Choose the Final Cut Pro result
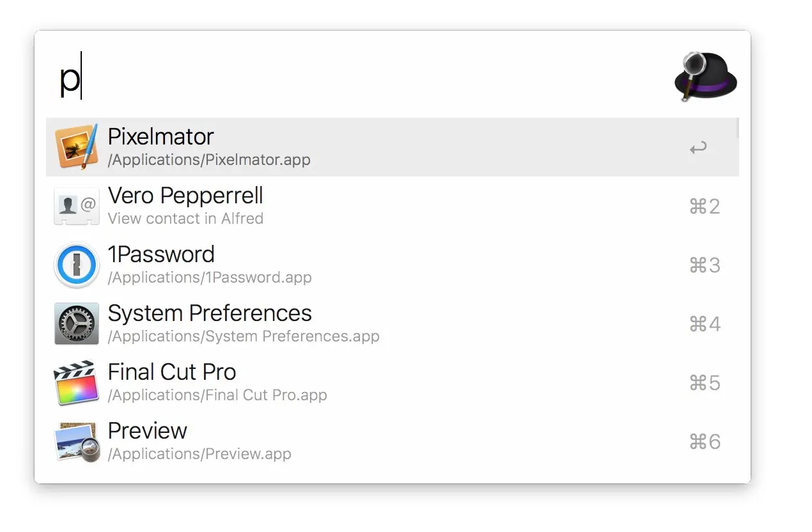Screen dimensions: 812x532 coord(172,372)
